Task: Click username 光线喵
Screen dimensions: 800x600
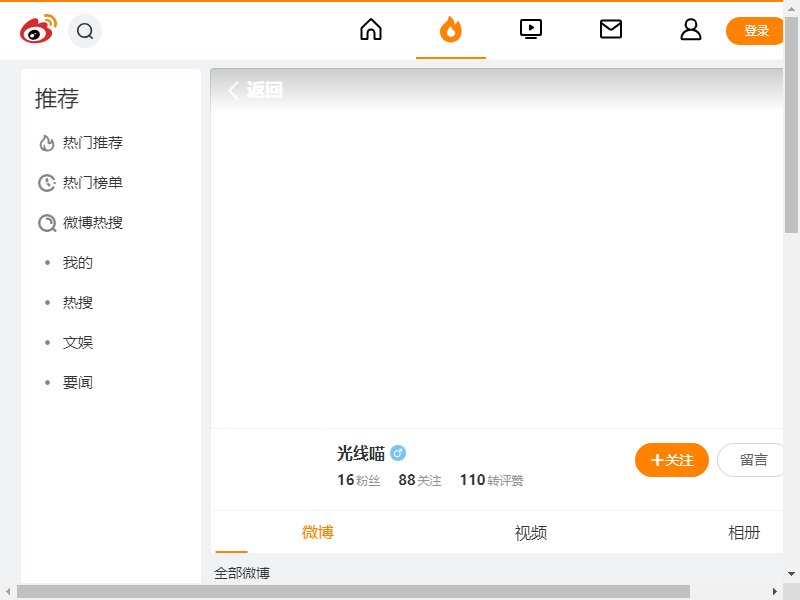Action: coord(361,453)
